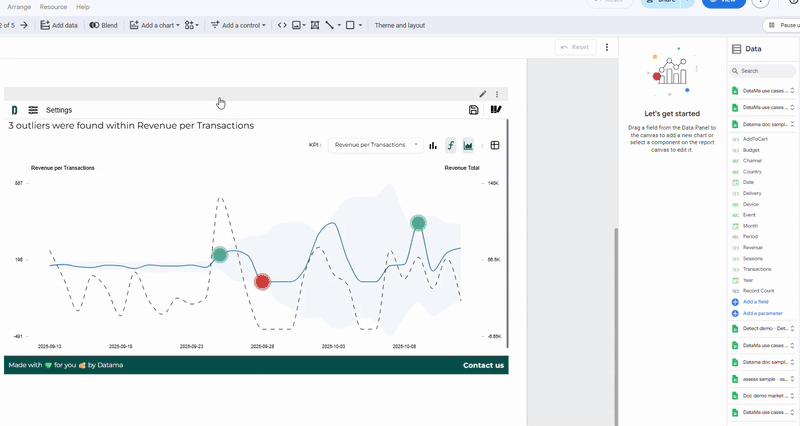Screen dimensions: 800x426
Task: Select the table grid view icon
Action: click(495, 145)
